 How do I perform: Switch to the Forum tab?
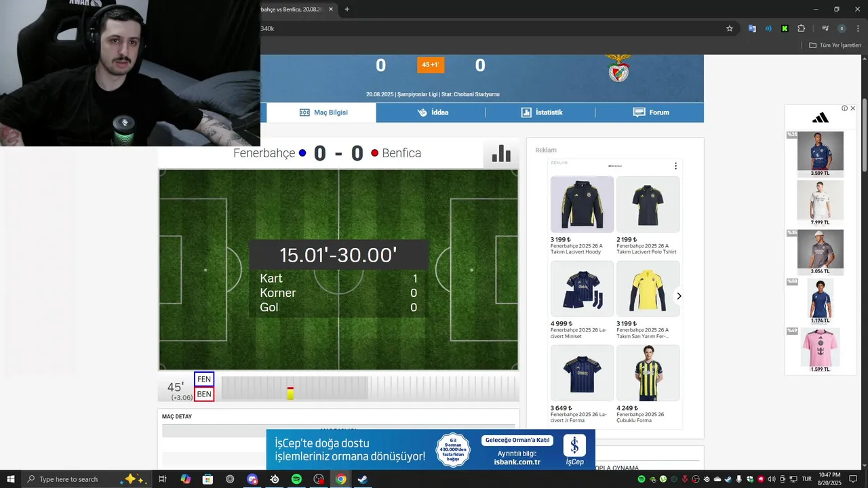pyautogui.click(x=650, y=113)
